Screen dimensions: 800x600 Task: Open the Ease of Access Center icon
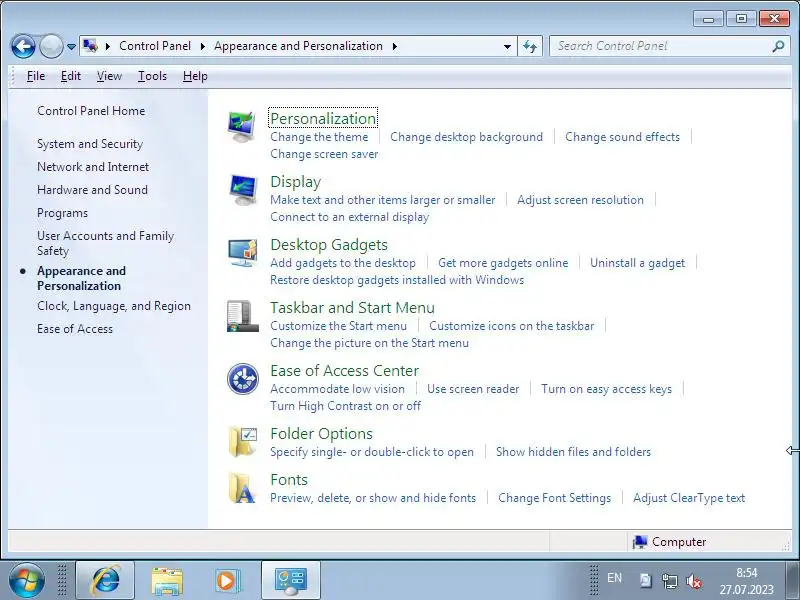point(242,379)
